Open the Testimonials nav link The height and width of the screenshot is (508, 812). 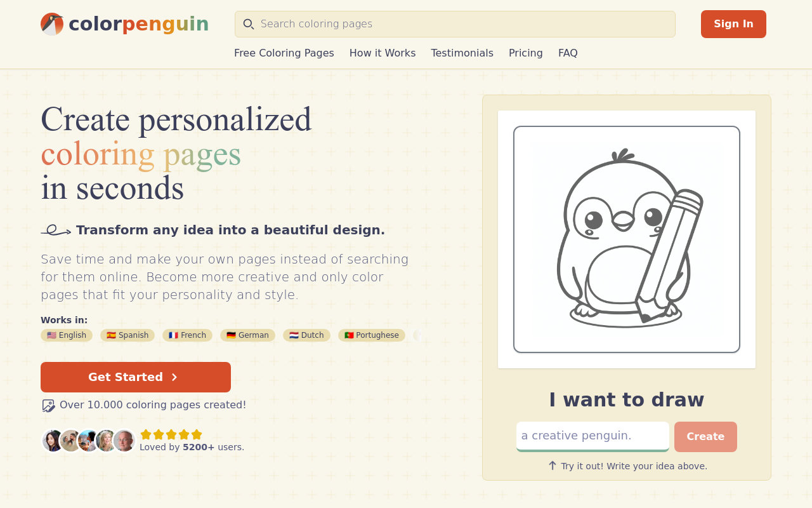click(x=462, y=53)
